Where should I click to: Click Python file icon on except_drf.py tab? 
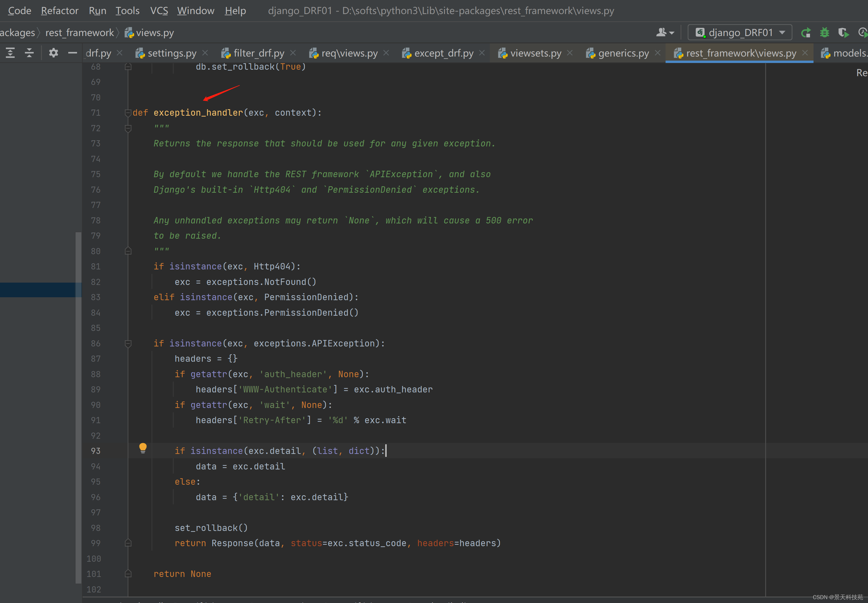tap(407, 53)
